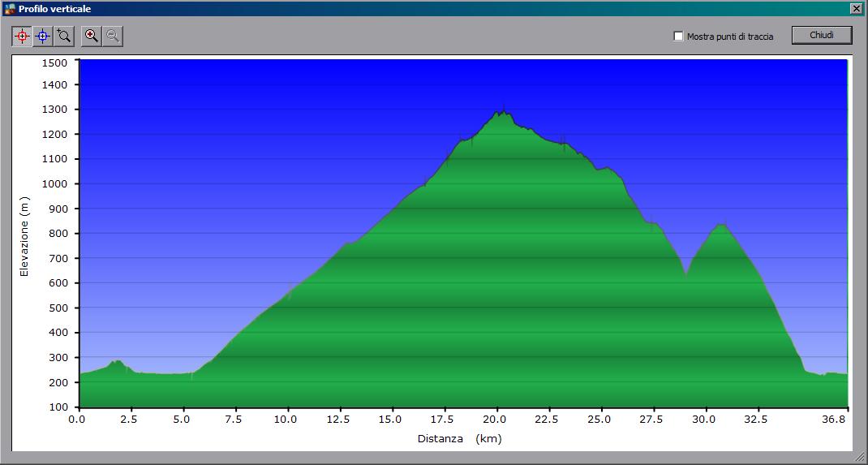Click the Elevazione (m) axis label
Viewport: 868px width, 465px height.
point(24,236)
